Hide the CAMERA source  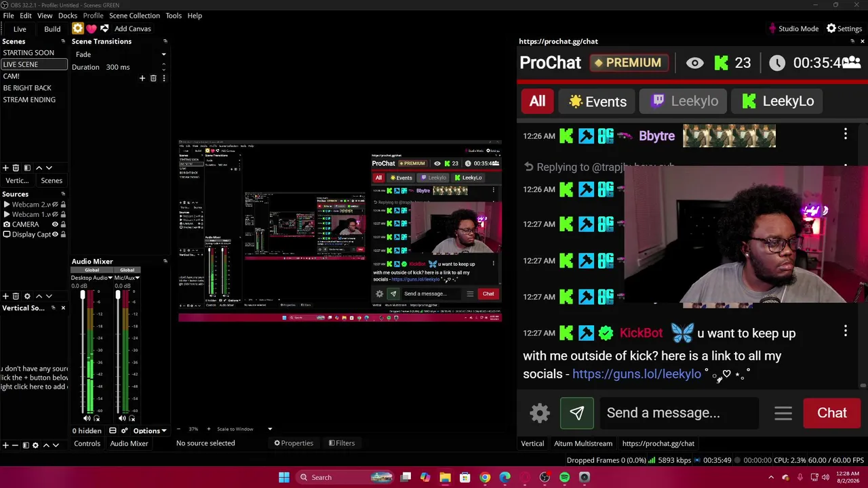point(55,224)
